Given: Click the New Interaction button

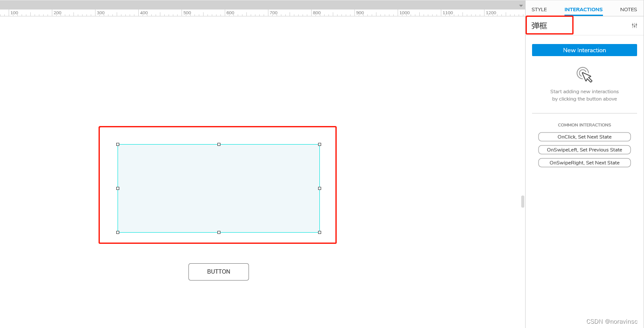Looking at the screenshot, I should (x=584, y=50).
